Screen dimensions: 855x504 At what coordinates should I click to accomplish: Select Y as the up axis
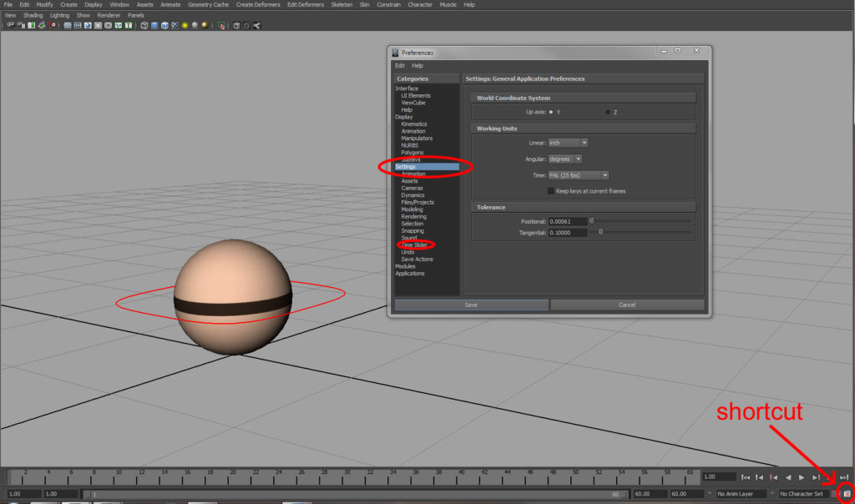tap(551, 111)
